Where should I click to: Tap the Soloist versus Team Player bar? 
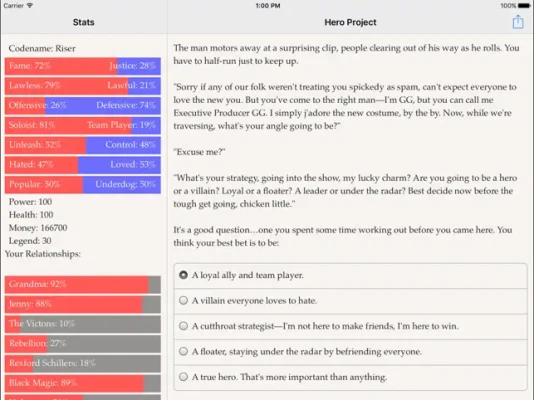pos(83,125)
